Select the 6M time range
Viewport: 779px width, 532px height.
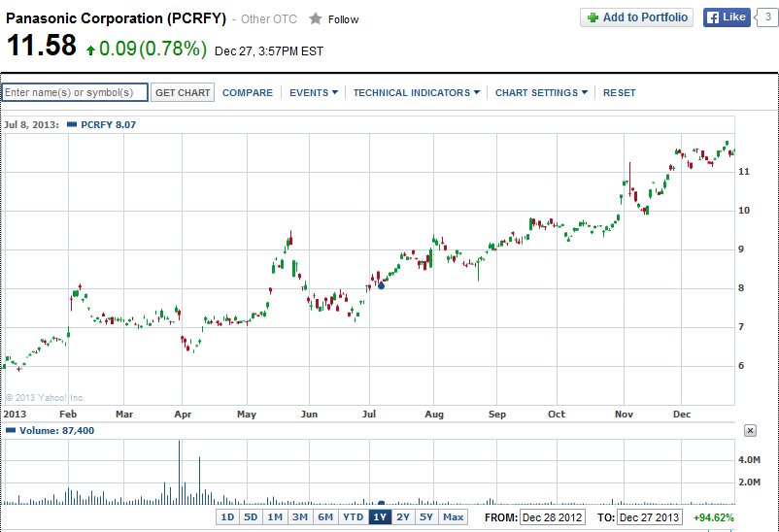click(325, 517)
